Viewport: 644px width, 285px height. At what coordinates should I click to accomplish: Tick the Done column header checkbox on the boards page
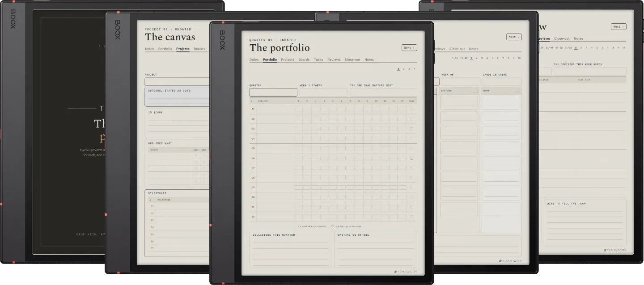(517, 91)
